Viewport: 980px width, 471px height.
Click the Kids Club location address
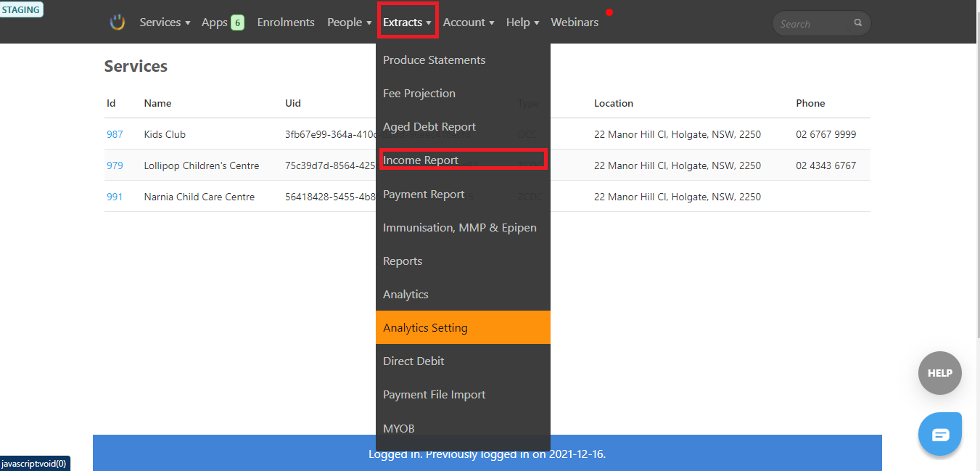(x=678, y=134)
